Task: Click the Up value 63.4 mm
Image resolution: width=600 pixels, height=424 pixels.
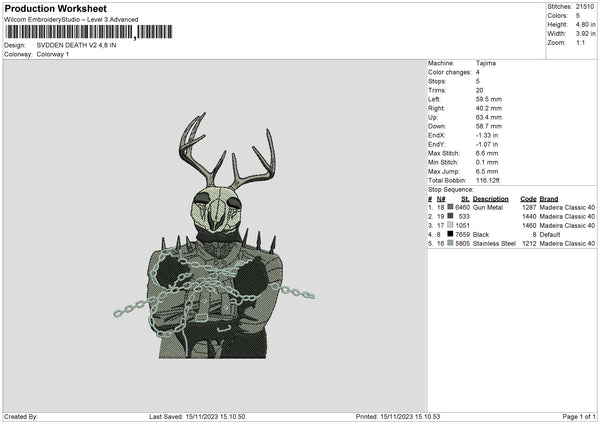Action: (489, 117)
